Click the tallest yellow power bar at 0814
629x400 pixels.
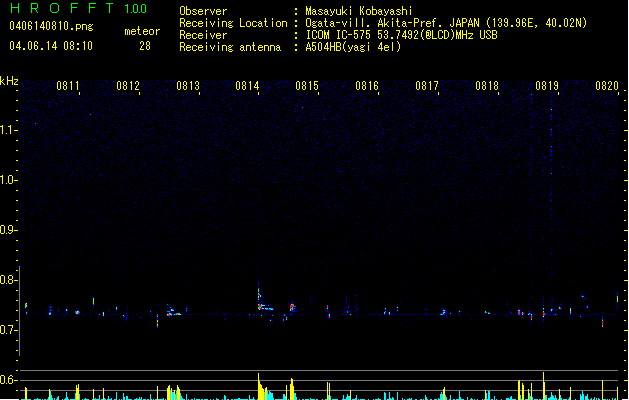[260, 387]
